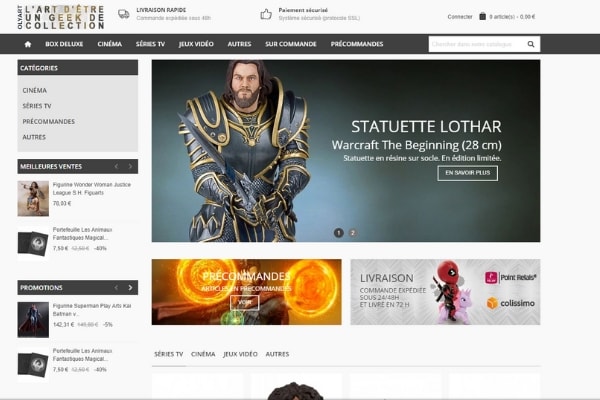Image resolution: width=600 pixels, height=400 pixels.
Task: Click the delivery truck icon
Action: pyautogui.click(x=124, y=14)
